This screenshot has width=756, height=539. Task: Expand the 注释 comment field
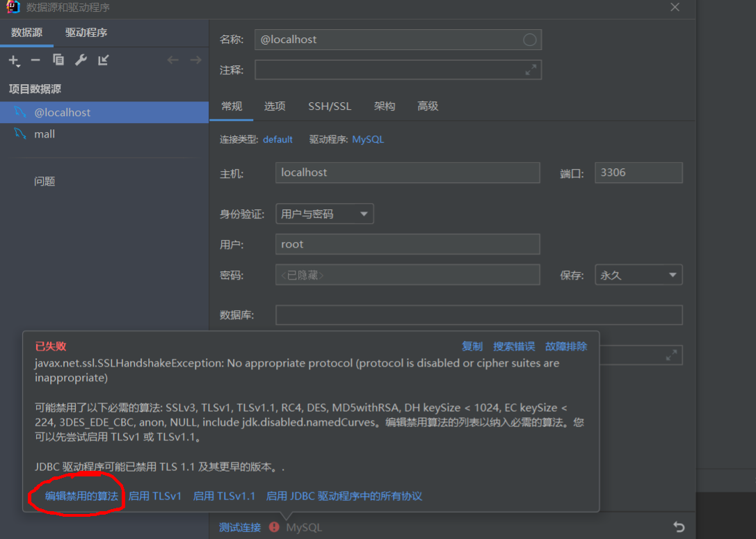click(531, 70)
